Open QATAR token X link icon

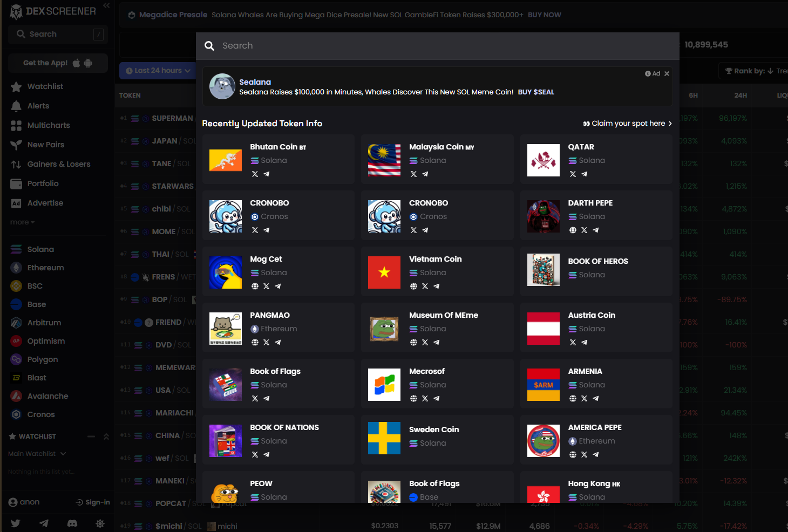(573, 174)
